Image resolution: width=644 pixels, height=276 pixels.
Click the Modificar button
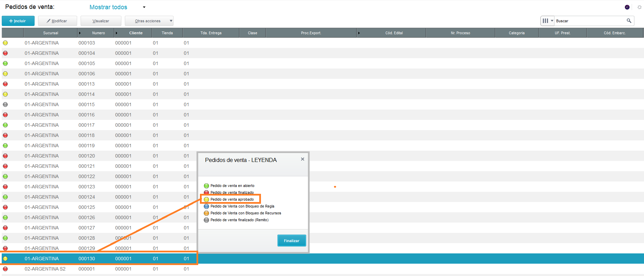[57, 21]
